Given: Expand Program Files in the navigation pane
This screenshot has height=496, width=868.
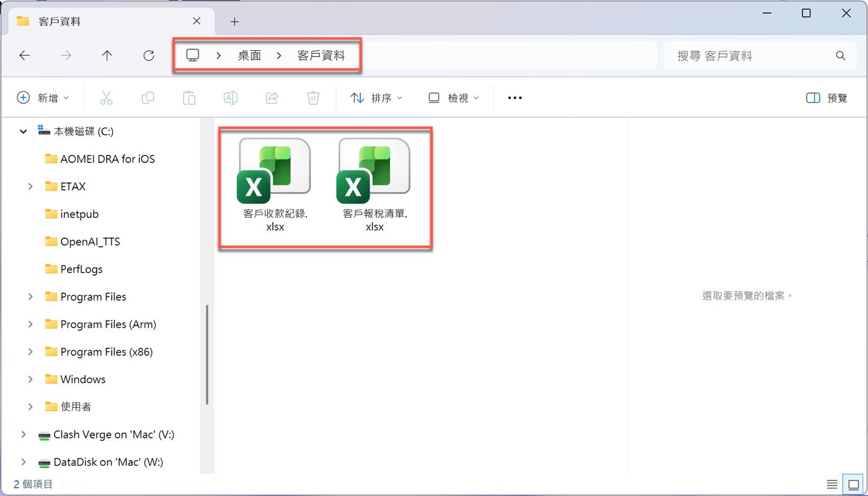Looking at the screenshot, I should [x=30, y=296].
